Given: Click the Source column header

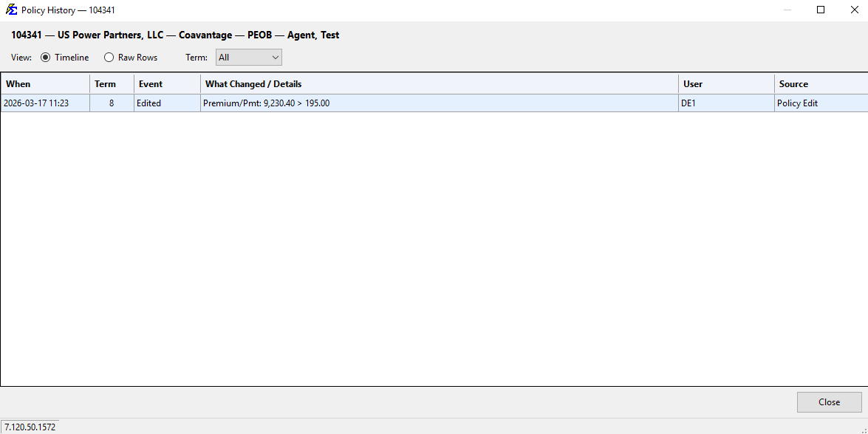Looking at the screenshot, I should click(x=821, y=84).
